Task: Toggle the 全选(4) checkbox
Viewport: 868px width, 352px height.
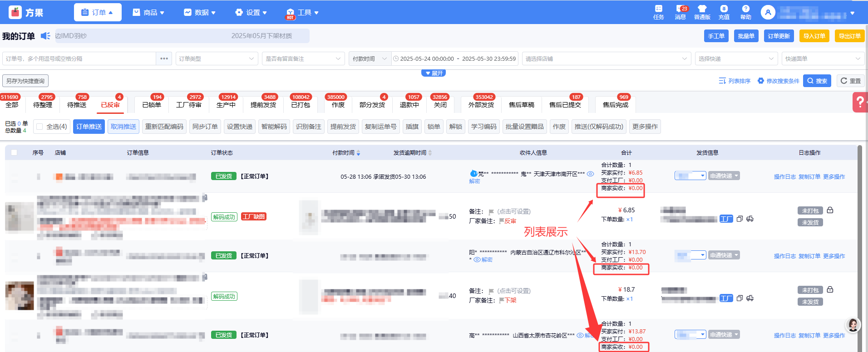Action: [39, 127]
